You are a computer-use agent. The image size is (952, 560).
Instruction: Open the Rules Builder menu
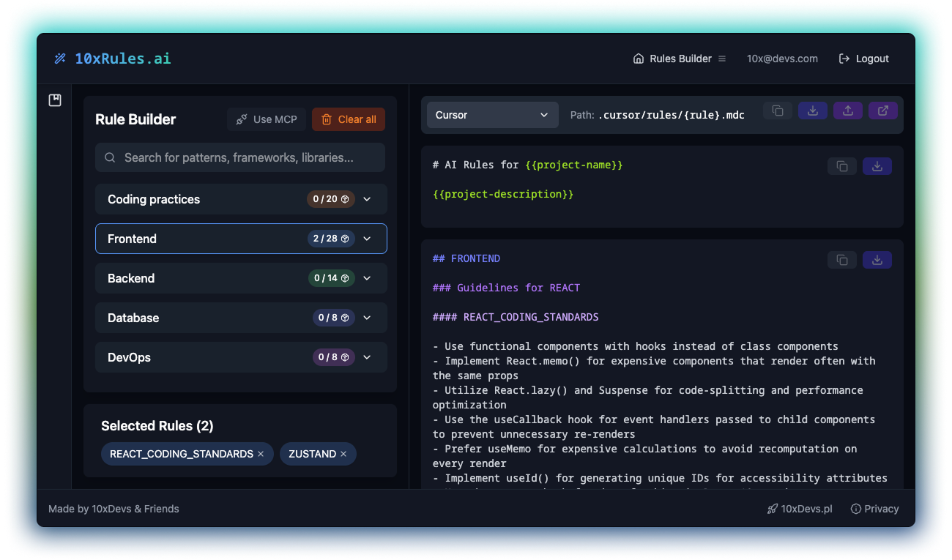coord(722,59)
